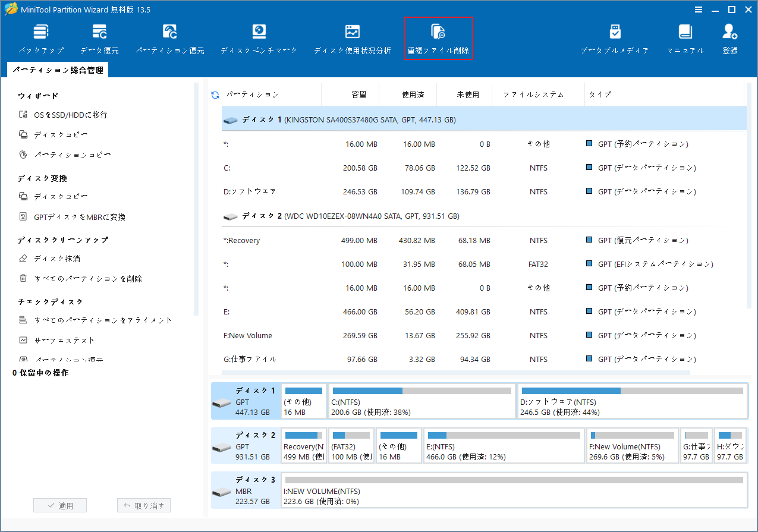Open the マニュアル (Manual)
Screen dimensions: 758x532
coord(685,37)
